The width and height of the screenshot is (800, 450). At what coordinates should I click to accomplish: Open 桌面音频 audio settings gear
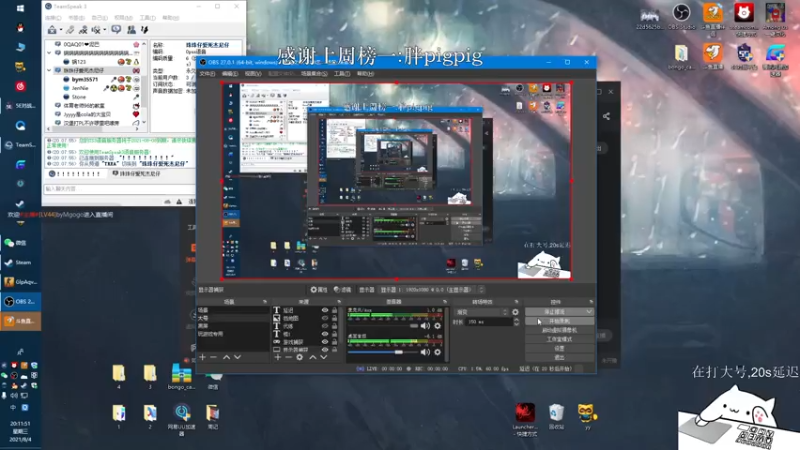(x=437, y=352)
